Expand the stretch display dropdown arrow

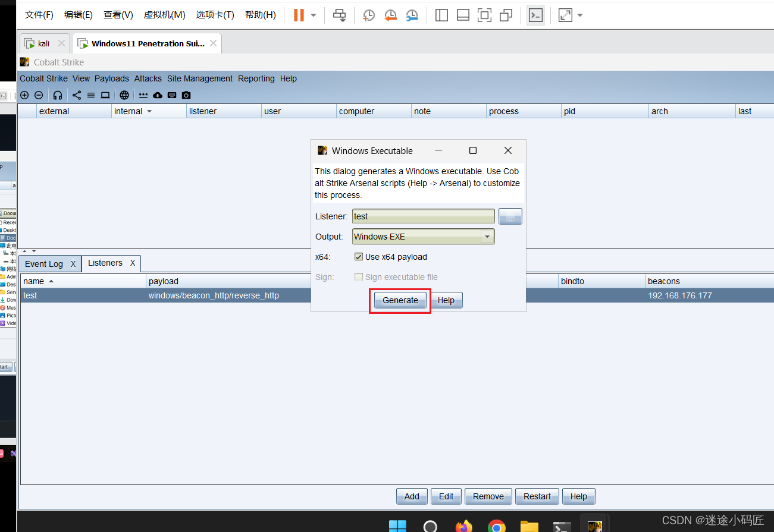point(580,15)
